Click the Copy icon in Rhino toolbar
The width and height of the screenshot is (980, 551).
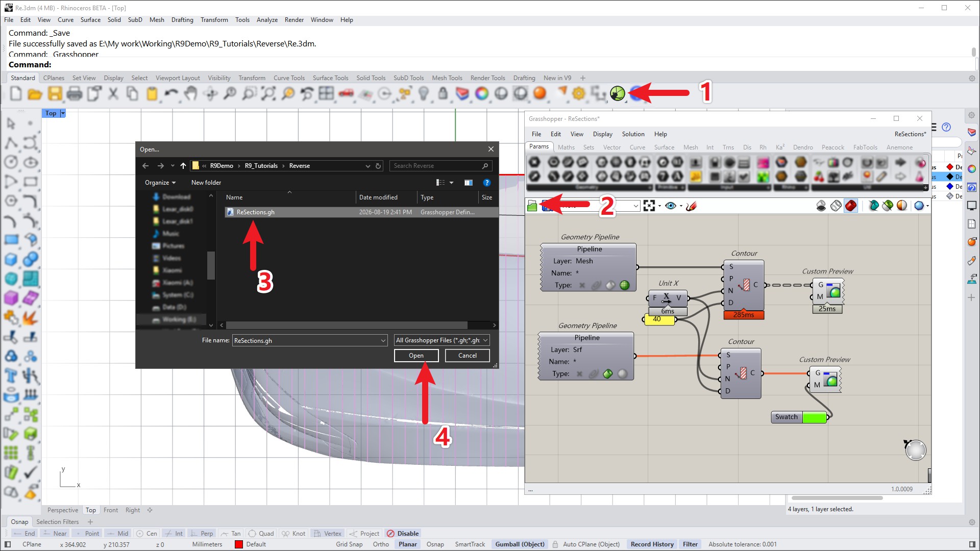(132, 93)
